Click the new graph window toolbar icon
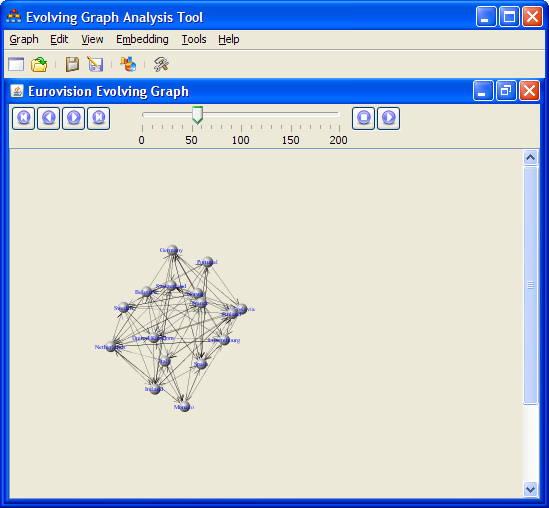 click(x=16, y=64)
